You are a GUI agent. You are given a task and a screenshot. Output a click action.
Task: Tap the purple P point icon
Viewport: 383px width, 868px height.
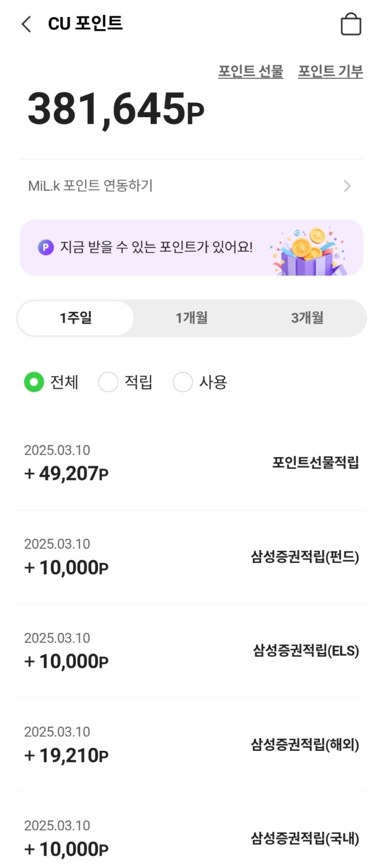[46, 248]
